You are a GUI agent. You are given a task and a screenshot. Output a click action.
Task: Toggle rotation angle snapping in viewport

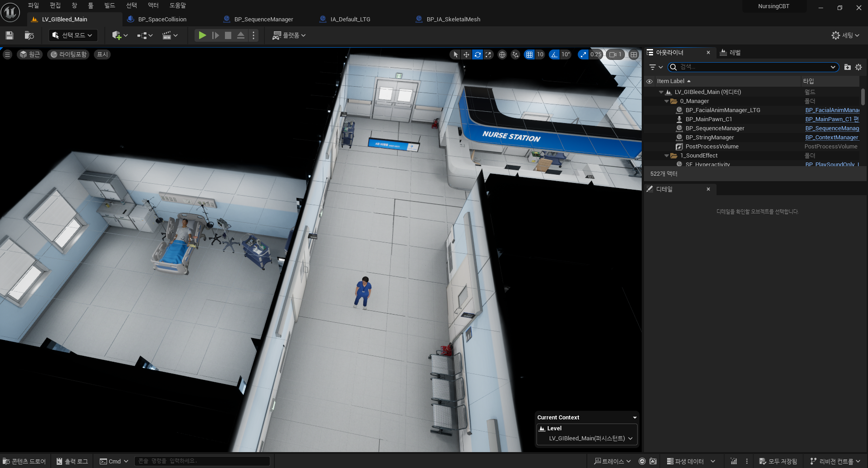point(554,54)
